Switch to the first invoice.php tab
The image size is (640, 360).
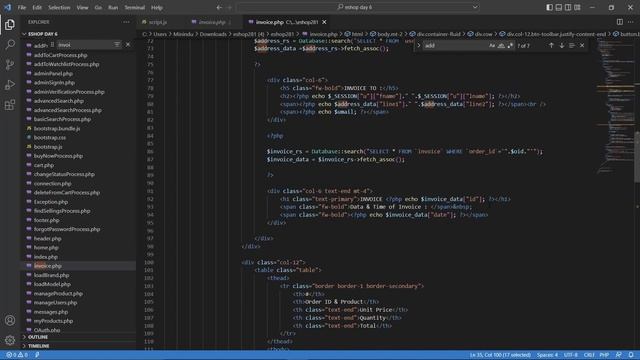(212, 22)
